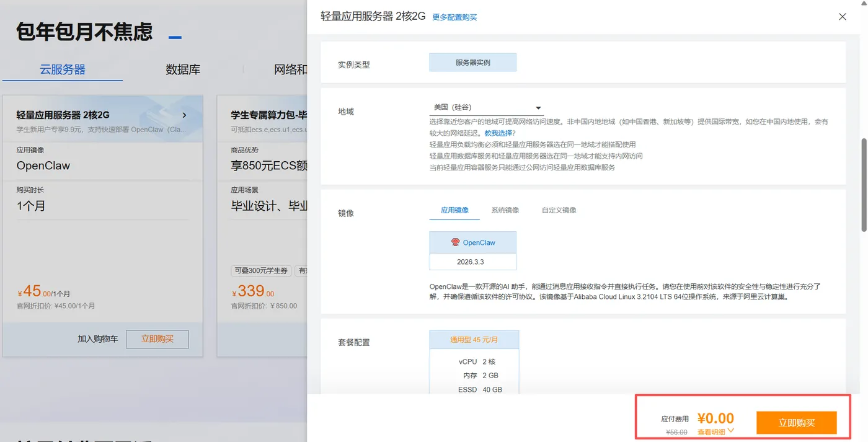Click the 享850元ECS额 advantage text
Screen dimensions: 868x442
[x=269, y=166]
